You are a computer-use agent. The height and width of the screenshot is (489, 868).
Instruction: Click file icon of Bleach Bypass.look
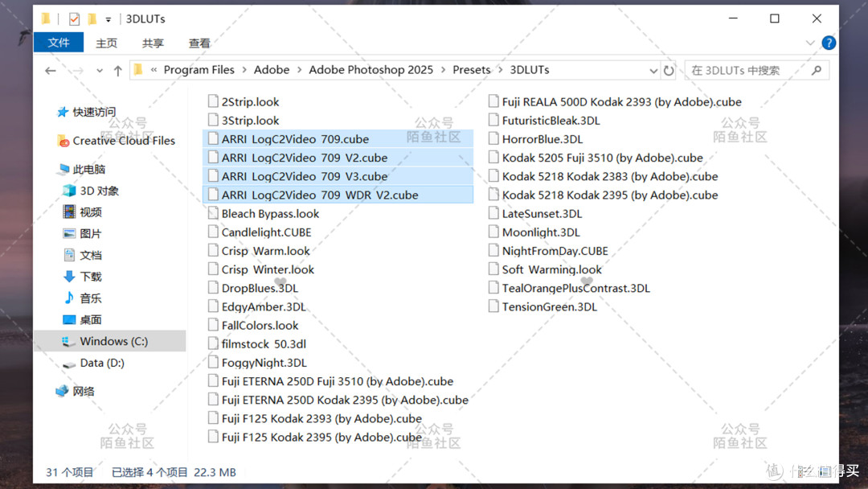coord(213,213)
